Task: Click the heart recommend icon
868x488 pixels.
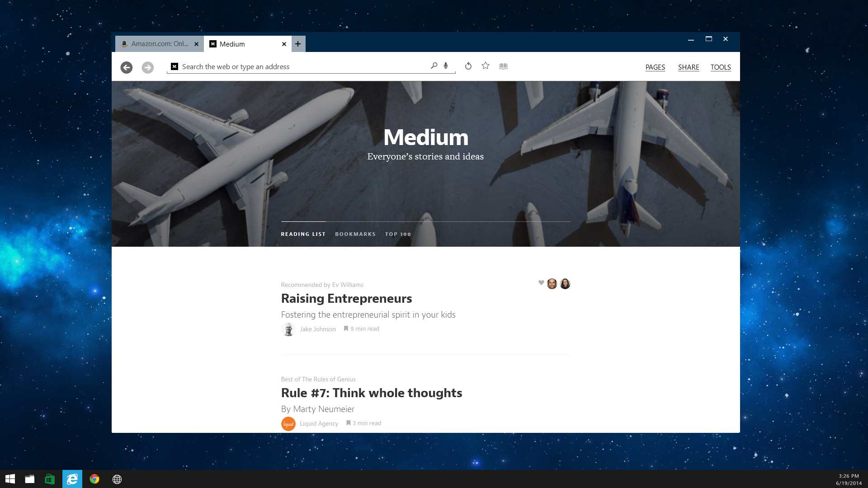Action: pyautogui.click(x=541, y=283)
